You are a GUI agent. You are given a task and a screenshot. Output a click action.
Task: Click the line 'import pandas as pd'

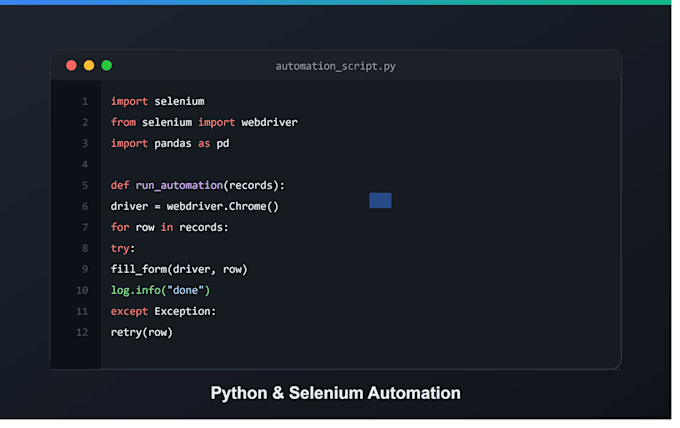point(170,144)
